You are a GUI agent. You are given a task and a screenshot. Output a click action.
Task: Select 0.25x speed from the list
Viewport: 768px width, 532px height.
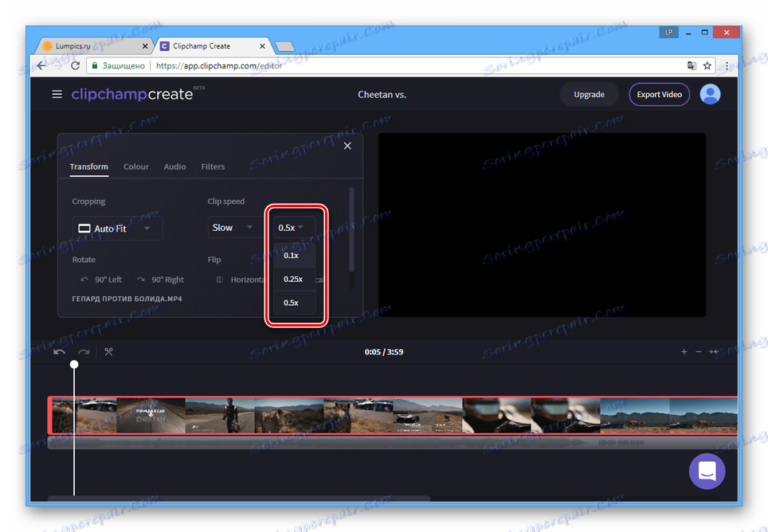tap(293, 279)
